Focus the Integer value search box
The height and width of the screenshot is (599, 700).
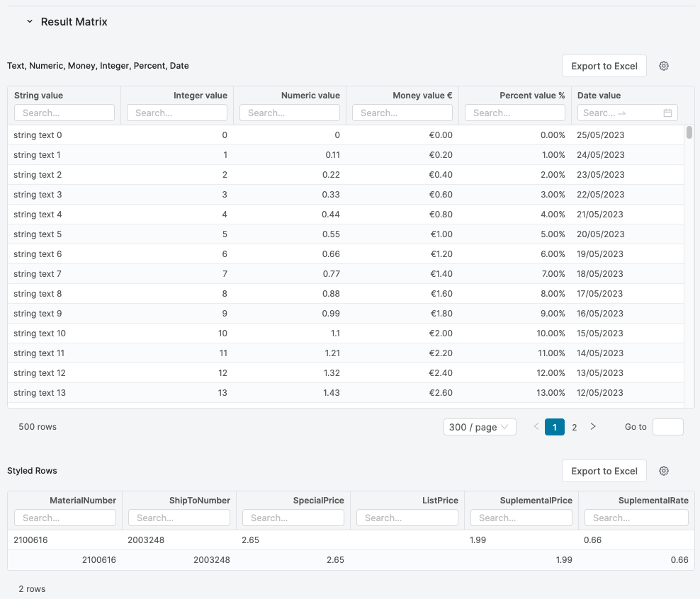177,113
